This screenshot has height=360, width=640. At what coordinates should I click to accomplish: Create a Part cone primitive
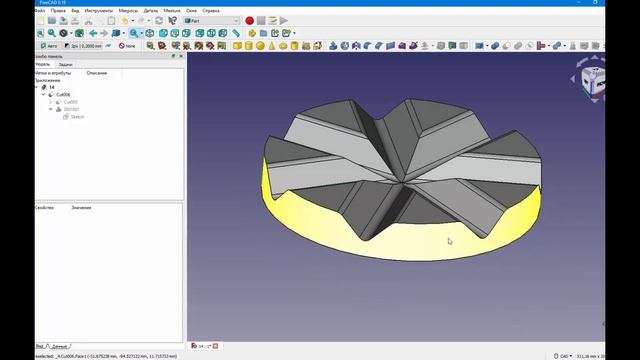click(271, 46)
